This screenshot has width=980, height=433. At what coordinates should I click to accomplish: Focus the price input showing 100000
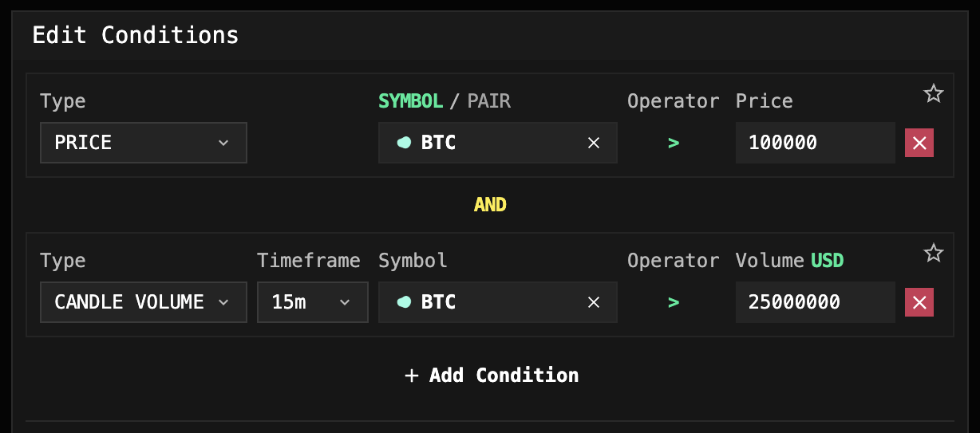[814, 143]
